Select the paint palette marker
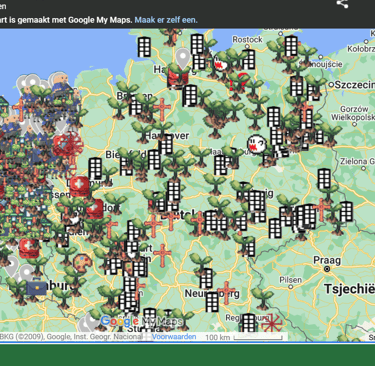The image size is (375, 366). [82, 263]
